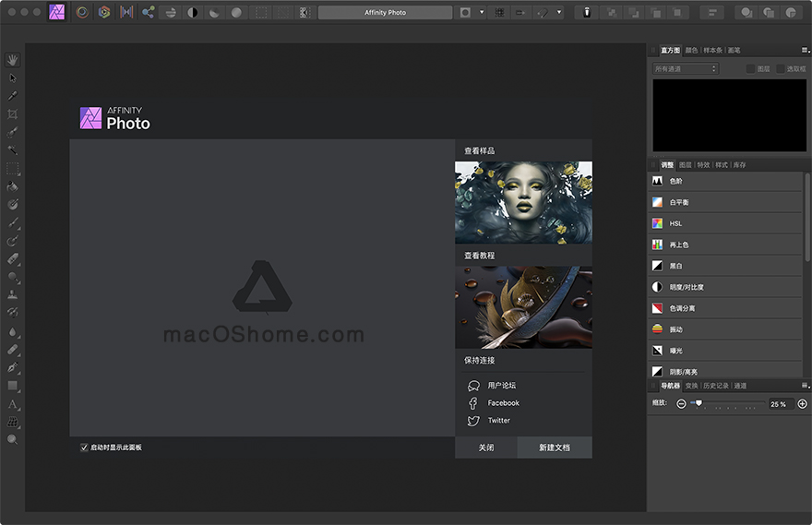The width and height of the screenshot is (812, 525).
Task: Enable the 图层 checkbox in histogram panel
Action: point(750,69)
